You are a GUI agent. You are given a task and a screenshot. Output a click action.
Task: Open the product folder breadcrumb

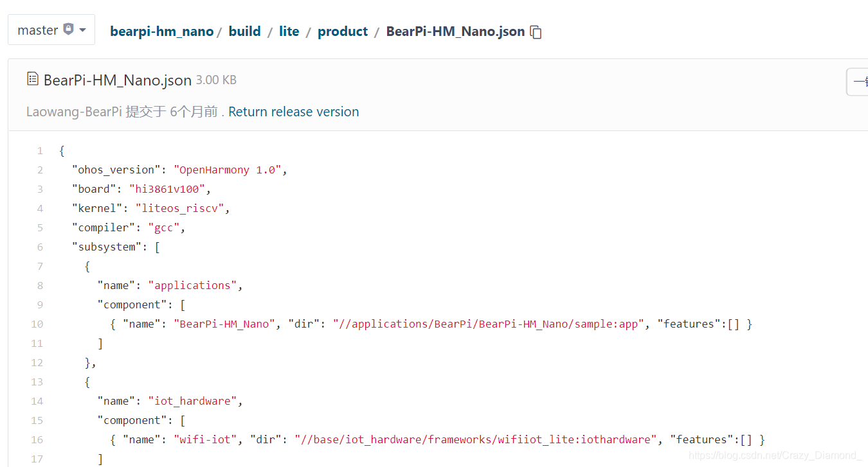tap(343, 31)
